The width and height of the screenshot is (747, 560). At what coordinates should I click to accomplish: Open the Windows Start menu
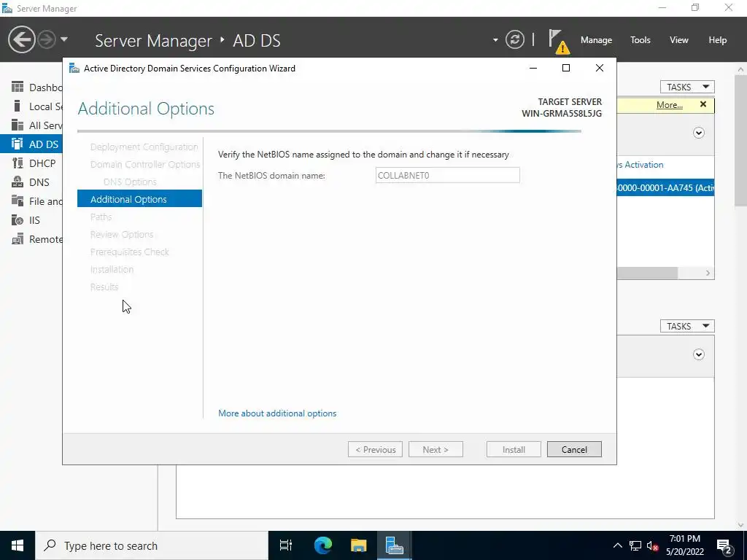point(18,545)
